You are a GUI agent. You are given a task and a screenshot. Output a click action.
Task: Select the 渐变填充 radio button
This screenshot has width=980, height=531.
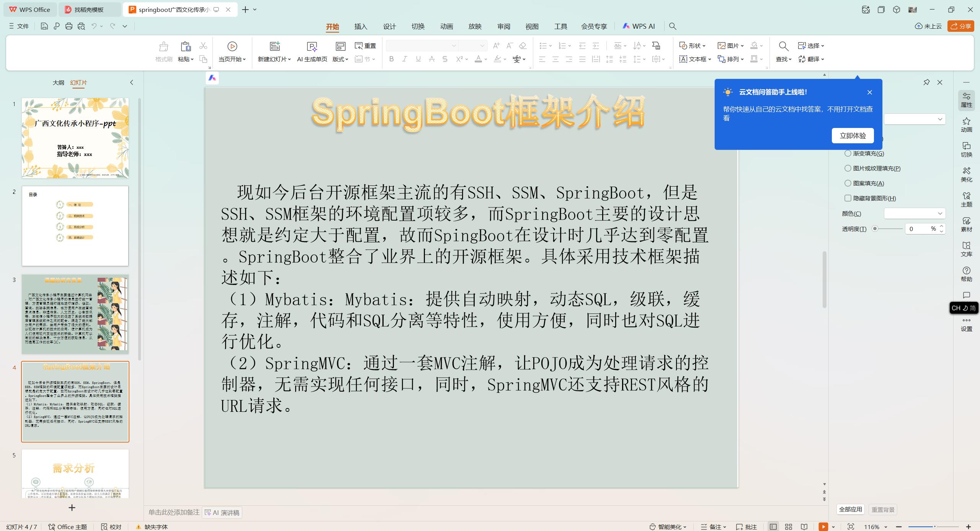848,153
